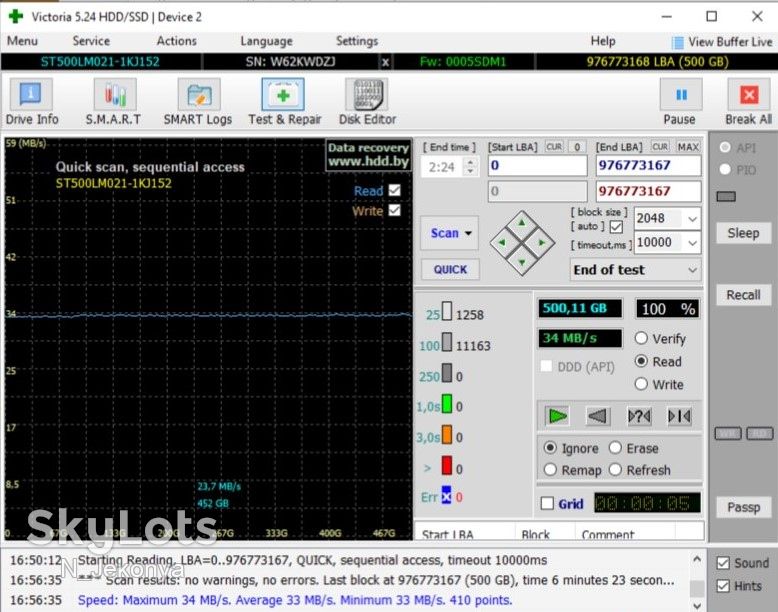Click the End LBA 976773167 input field
This screenshot has height=612, width=778.
(x=648, y=165)
